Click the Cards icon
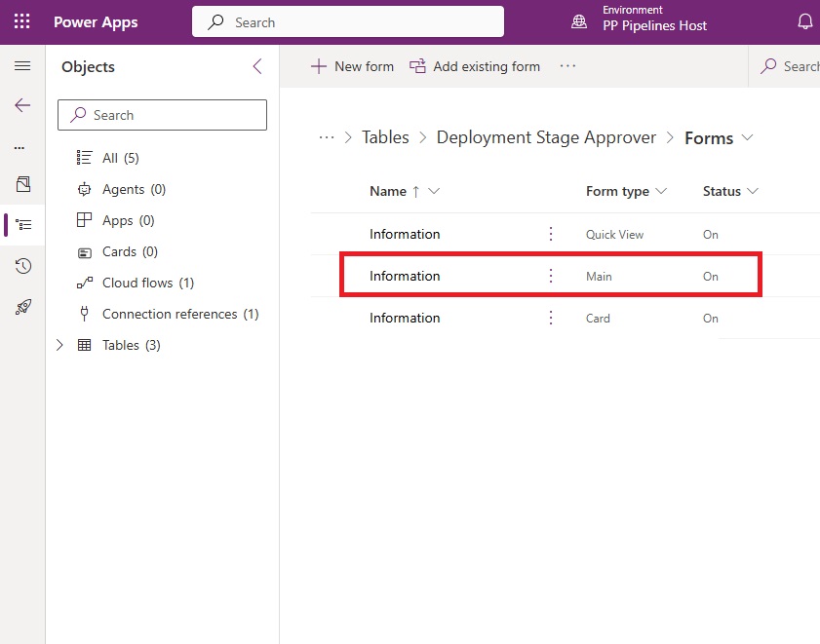 [x=84, y=253]
